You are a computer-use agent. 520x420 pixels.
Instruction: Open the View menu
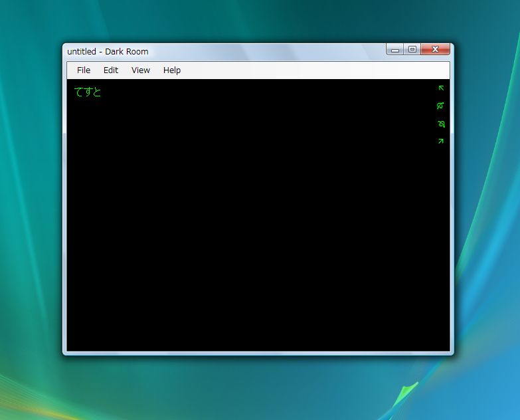[x=141, y=70]
